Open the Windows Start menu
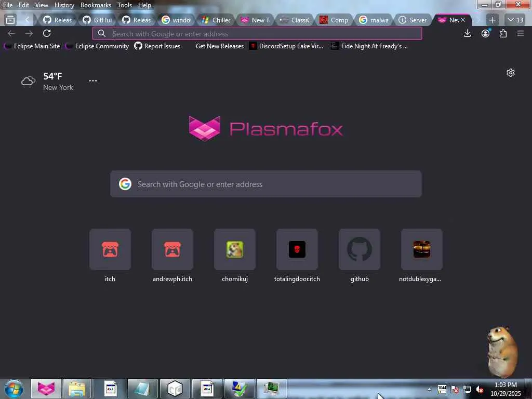This screenshot has width=532, height=399. point(14,389)
